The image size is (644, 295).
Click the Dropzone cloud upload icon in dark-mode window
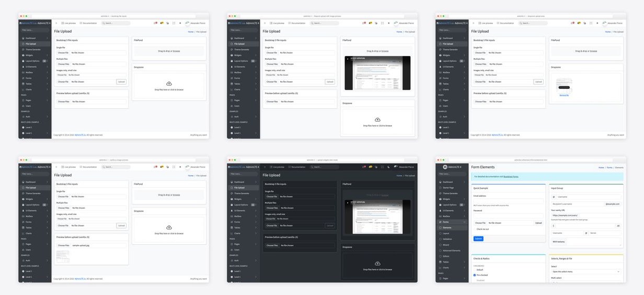(377, 264)
